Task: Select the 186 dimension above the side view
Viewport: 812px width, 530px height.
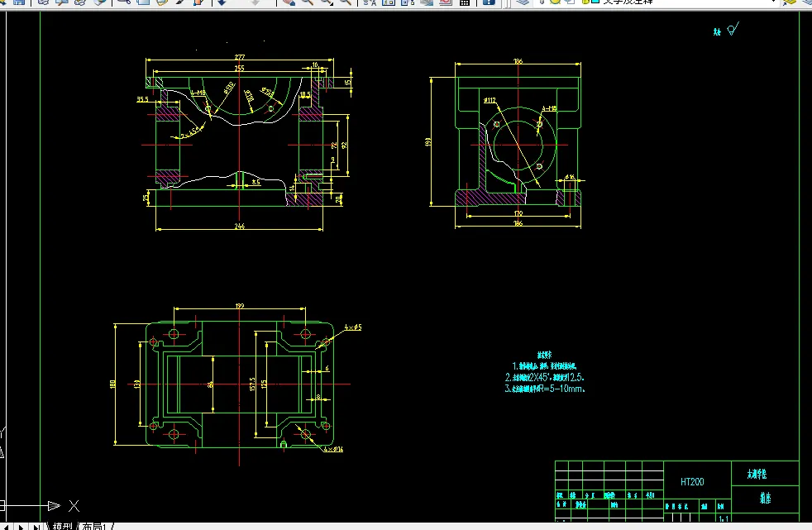Action: coord(518,61)
